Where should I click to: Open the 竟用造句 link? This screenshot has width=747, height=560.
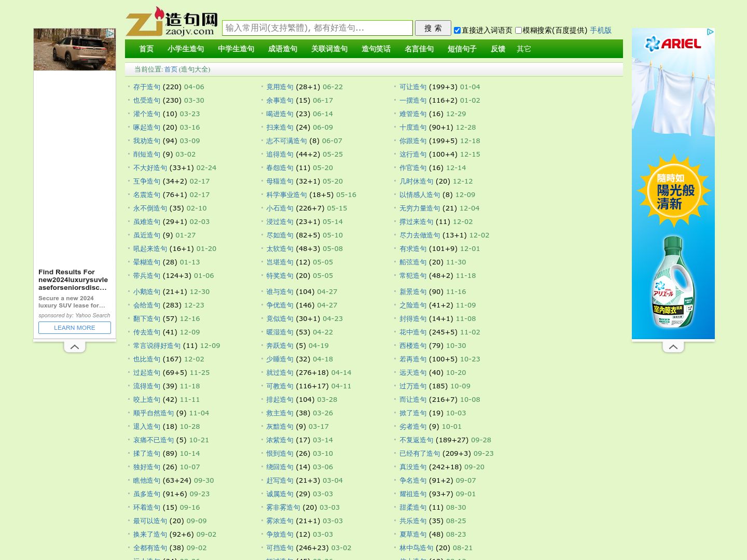click(x=280, y=87)
